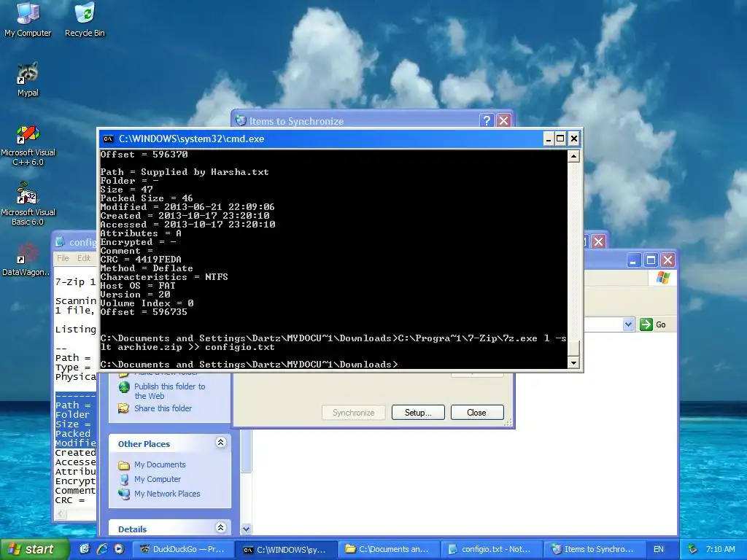Image resolution: width=747 pixels, height=560 pixels.
Task: Open My Computer link in Other Places
Action: (x=158, y=479)
